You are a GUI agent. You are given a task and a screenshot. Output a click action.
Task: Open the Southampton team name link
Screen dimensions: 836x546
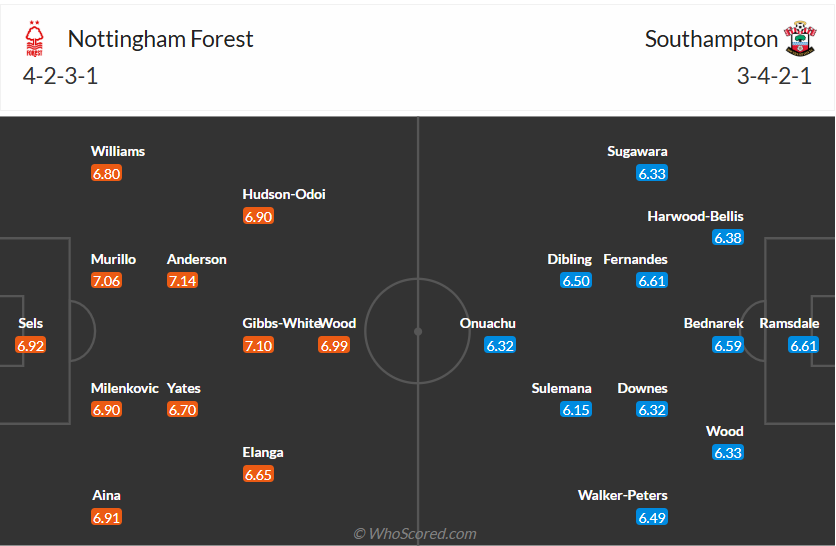pos(711,39)
